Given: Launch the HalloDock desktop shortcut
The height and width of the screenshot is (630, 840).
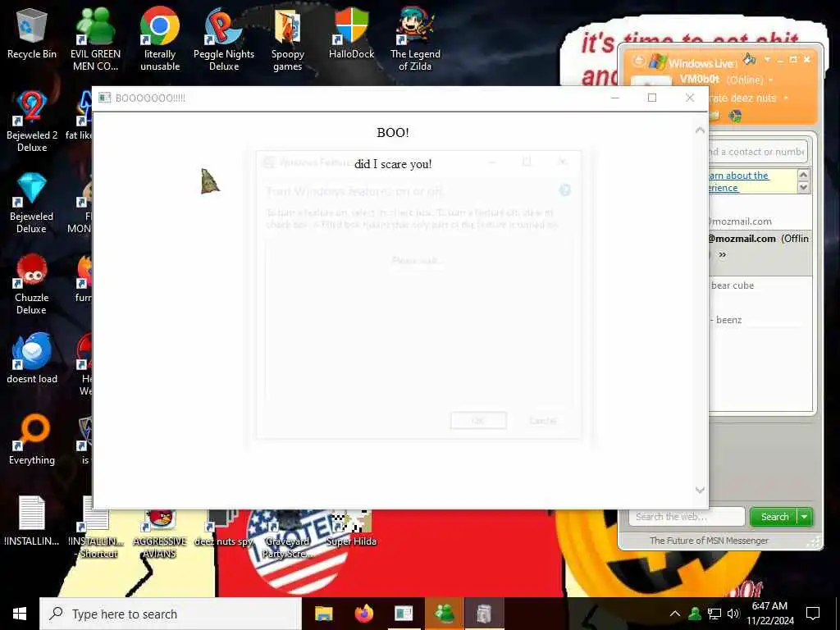Looking at the screenshot, I should tap(351, 34).
